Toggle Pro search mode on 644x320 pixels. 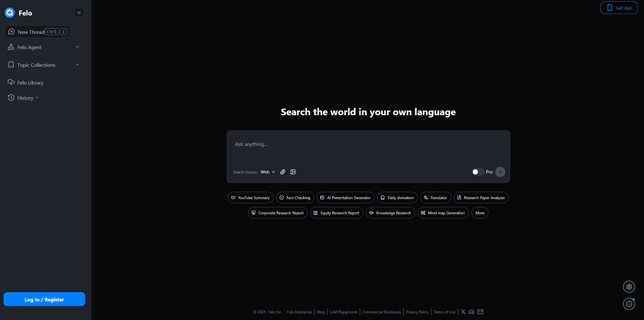[x=478, y=172]
